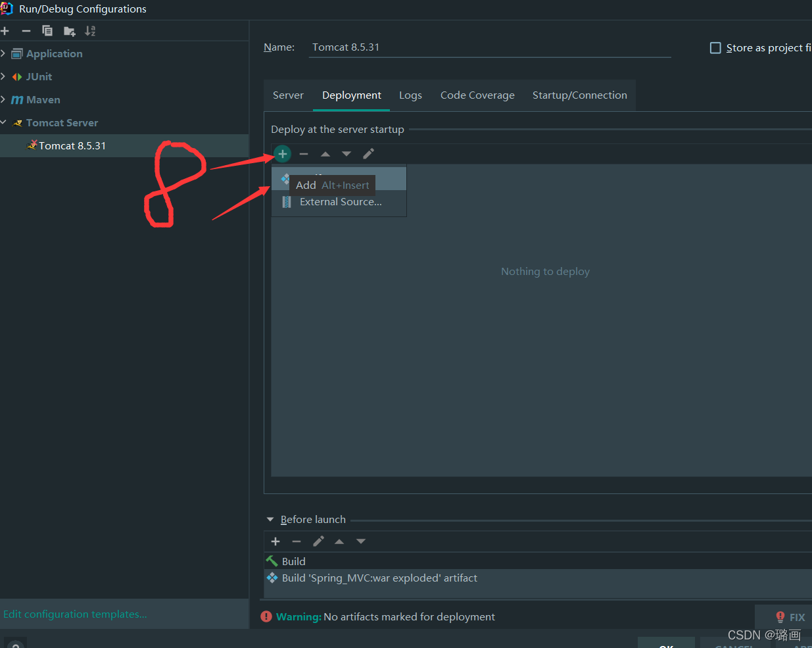812x648 pixels.
Task: Sort configurations alphabetically
Action: pyautogui.click(x=90, y=30)
